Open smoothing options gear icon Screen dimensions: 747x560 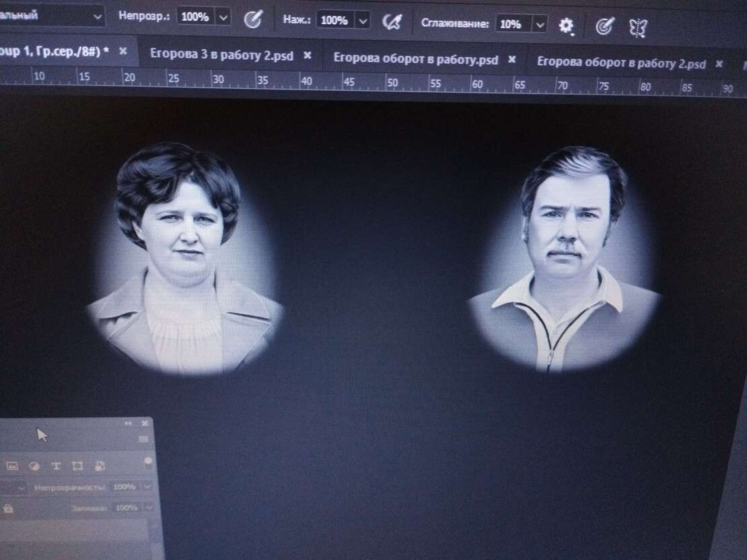(x=567, y=26)
